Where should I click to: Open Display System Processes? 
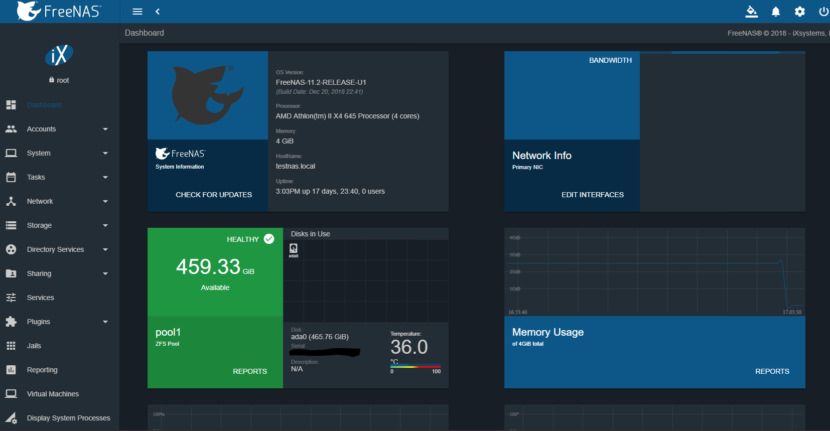click(59, 418)
